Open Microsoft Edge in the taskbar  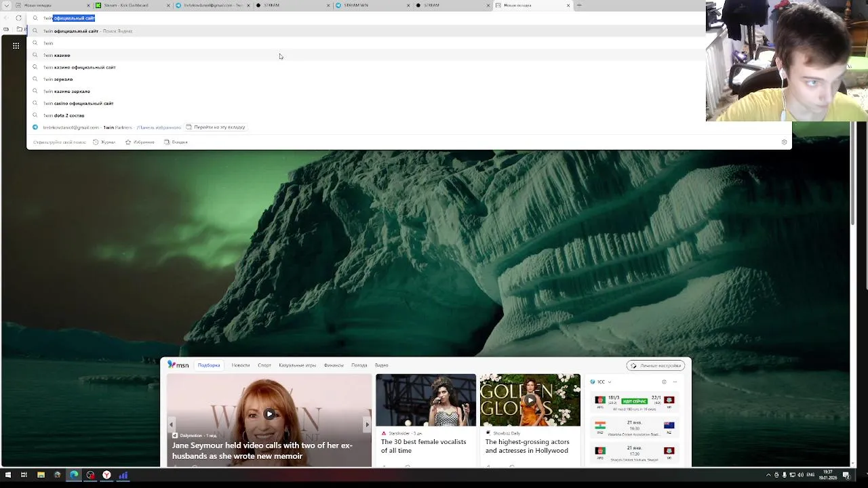pos(74,475)
